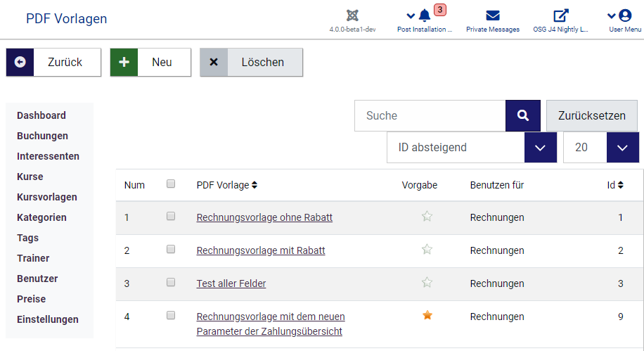Click into the Suche search field
The height and width of the screenshot is (351, 644).
pos(430,115)
